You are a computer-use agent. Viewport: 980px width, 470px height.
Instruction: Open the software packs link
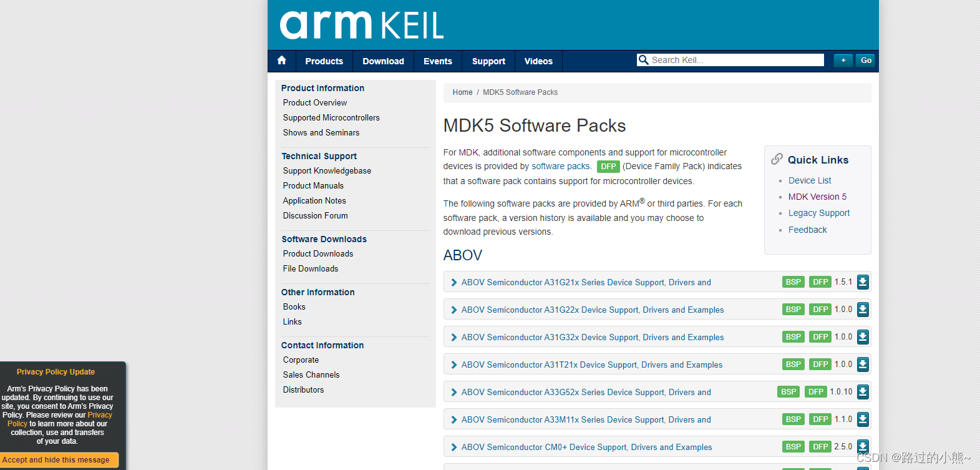pyautogui.click(x=560, y=166)
